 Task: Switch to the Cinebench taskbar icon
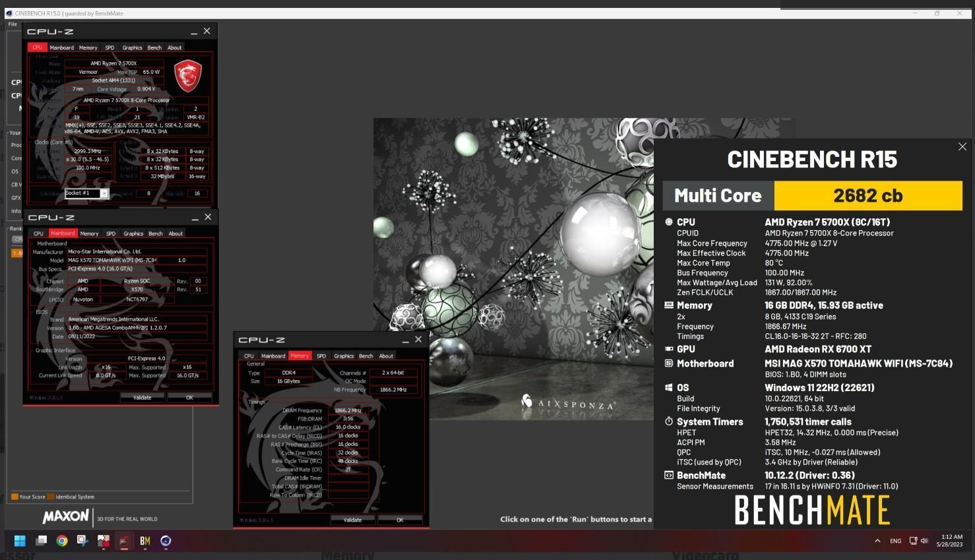coord(166,541)
